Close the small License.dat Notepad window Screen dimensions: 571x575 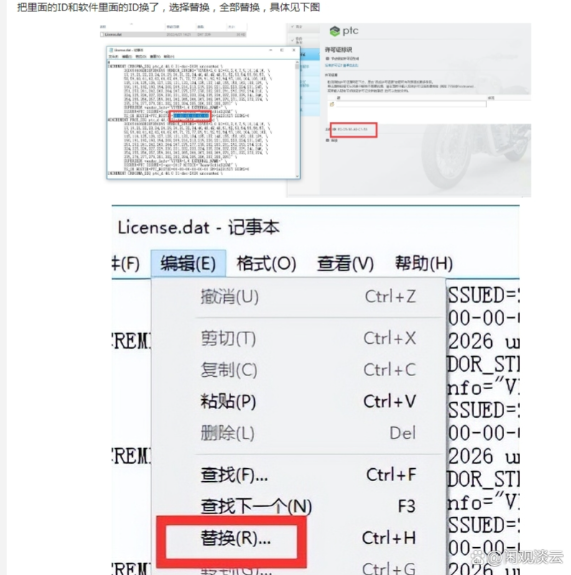pos(294,50)
